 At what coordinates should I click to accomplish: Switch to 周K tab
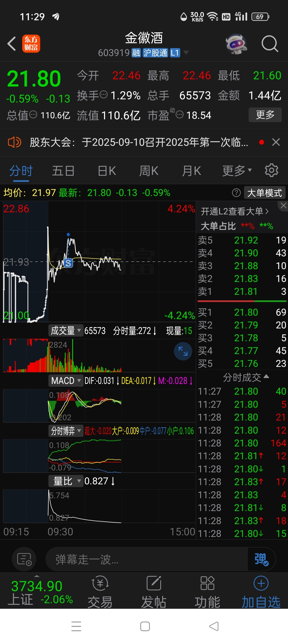(149, 171)
